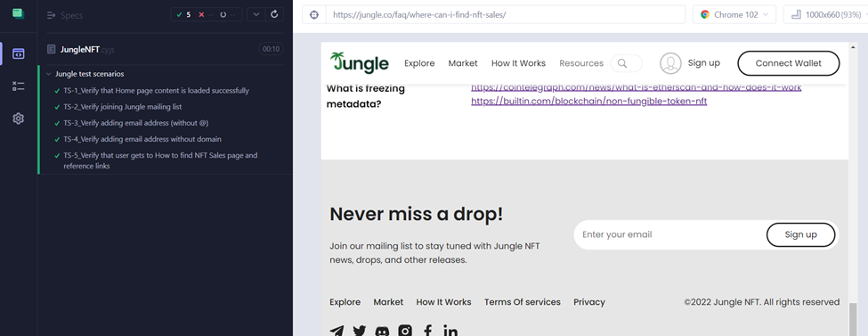Screen dimensions: 868x336
Task: Click the Connect Wallet button
Action: (788, 63)
